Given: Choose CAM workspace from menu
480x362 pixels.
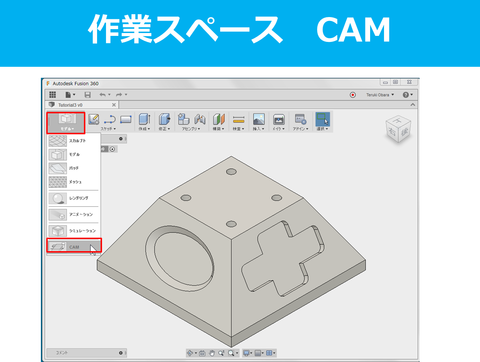Looking at the screenshot, I should tap(74, 247).
